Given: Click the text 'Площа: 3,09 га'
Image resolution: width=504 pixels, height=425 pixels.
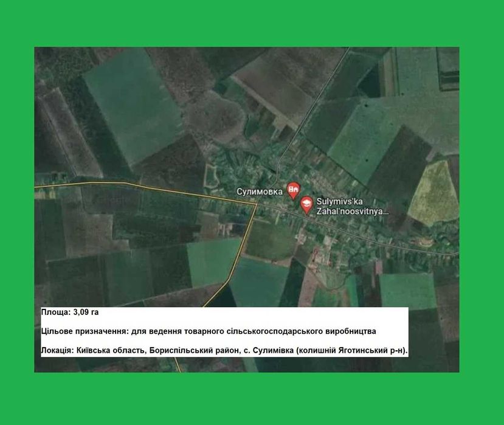Looking at the screenshot, I should click(70, 312).
